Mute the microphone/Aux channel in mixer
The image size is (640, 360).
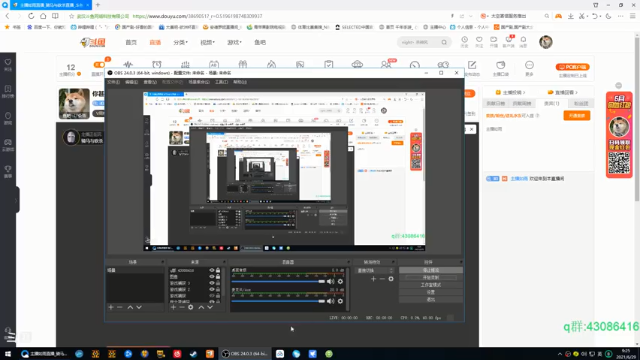(x=331, y=301)
